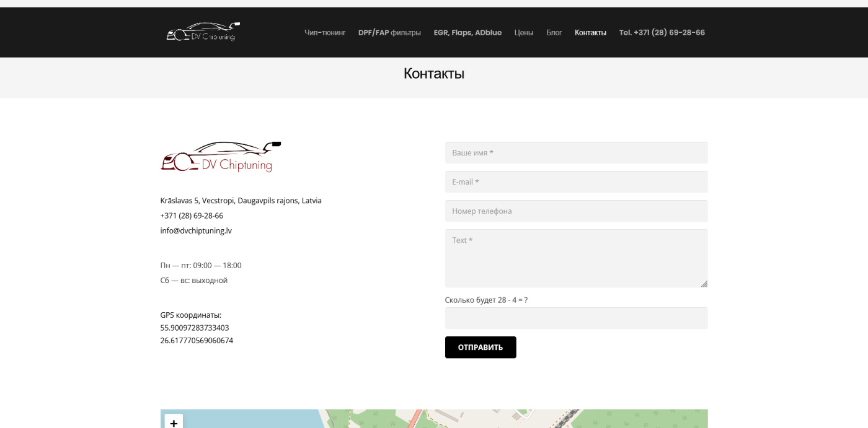Screen dimensions: 868x428
Task: Select the Контакты menu item
Action: (x=590, y=33)
